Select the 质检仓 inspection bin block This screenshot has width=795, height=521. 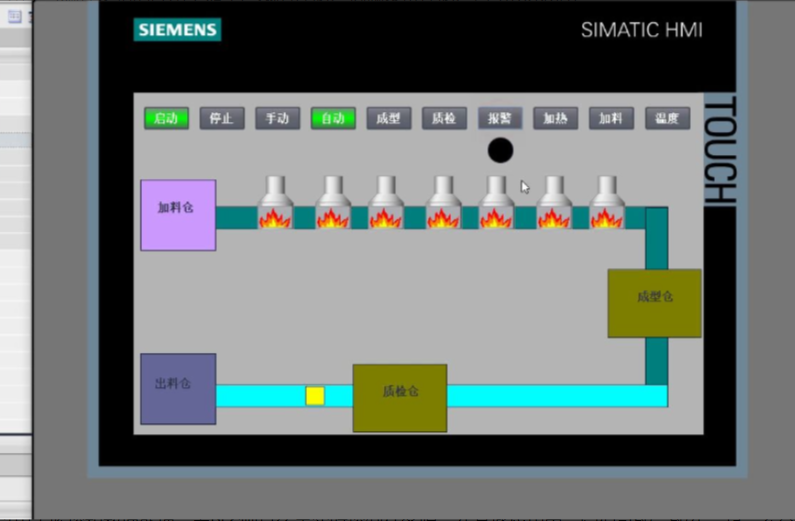[x=399, y=398]
